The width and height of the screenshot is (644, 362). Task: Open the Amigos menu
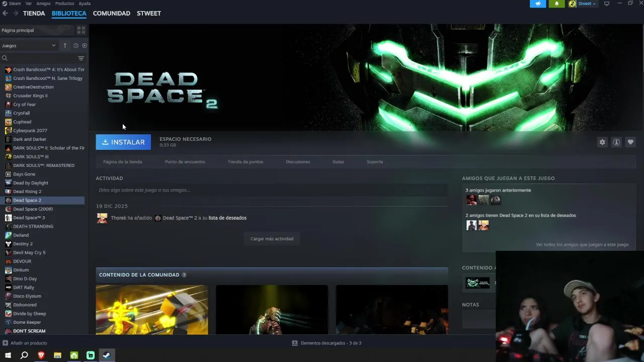[x=43, y=4]
